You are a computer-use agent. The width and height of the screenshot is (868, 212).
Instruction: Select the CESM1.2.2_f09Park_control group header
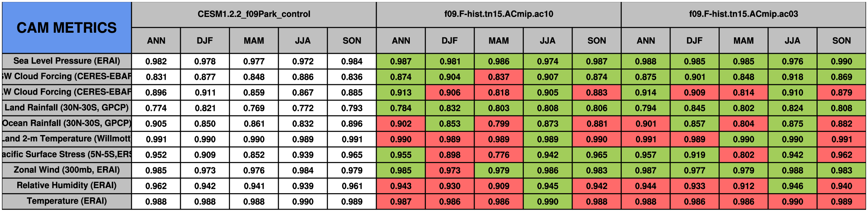[x=254, y=14]
